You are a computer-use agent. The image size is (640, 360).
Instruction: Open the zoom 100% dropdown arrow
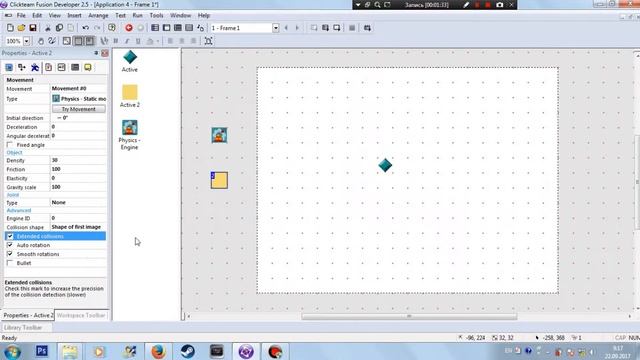[x=27, y=41]
